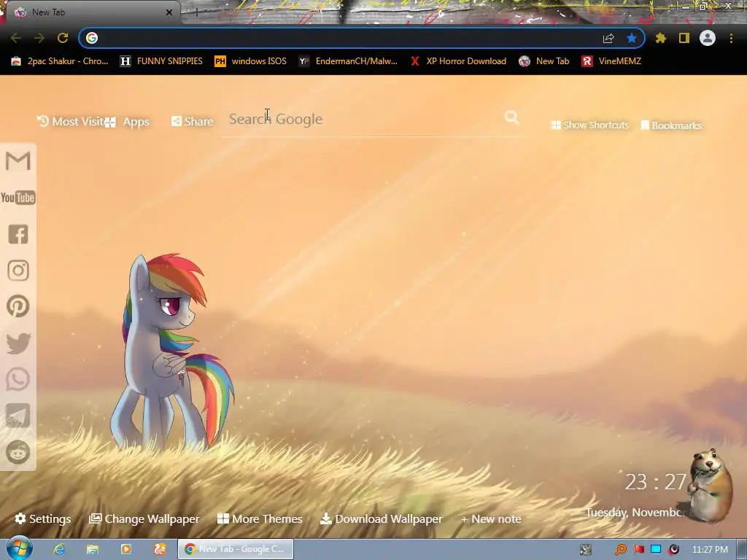The image size is (747, 560).
Task: Open New Tab bookmark in bar
Action: pyautogui.click(x=544, y=61)
